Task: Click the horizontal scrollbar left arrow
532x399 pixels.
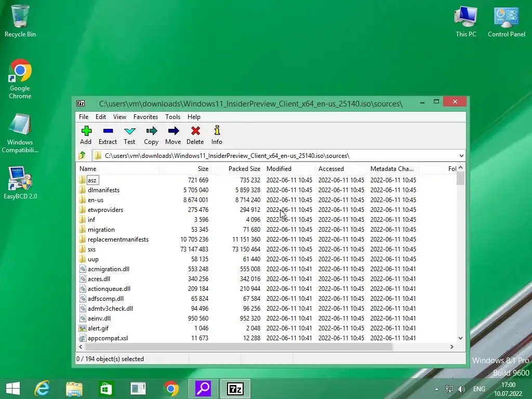Action: pos(81,347)
